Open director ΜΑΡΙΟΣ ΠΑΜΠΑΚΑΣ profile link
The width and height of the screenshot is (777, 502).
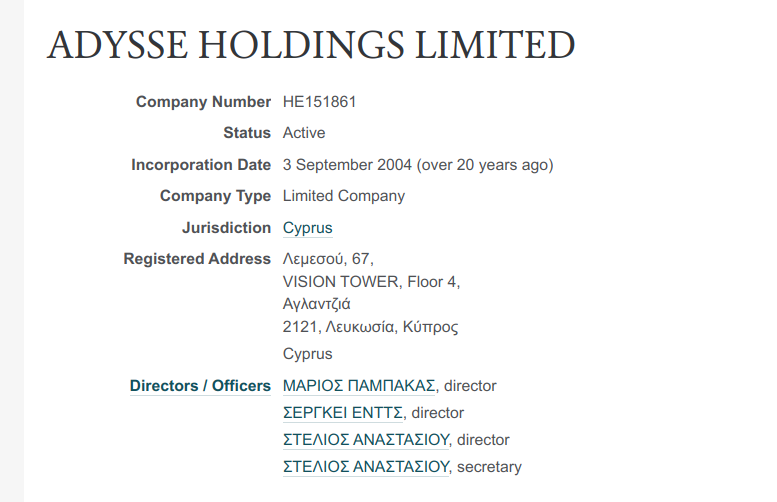(x=359, y=386)
